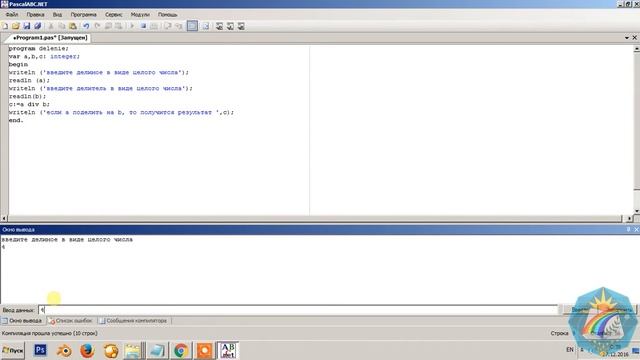
Task: Click the Redo toolbar icon
Action: coord(97,26)
